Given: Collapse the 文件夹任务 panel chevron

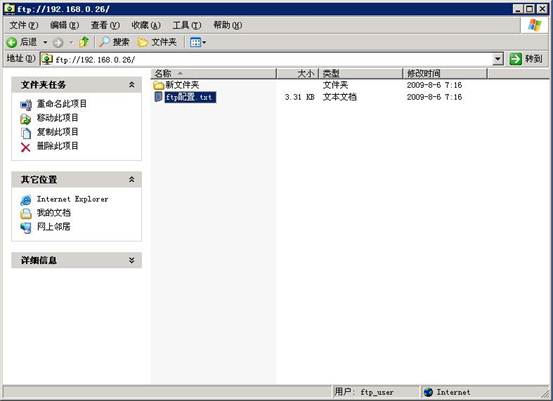Looking at the screenshot, I should [132, 85].
